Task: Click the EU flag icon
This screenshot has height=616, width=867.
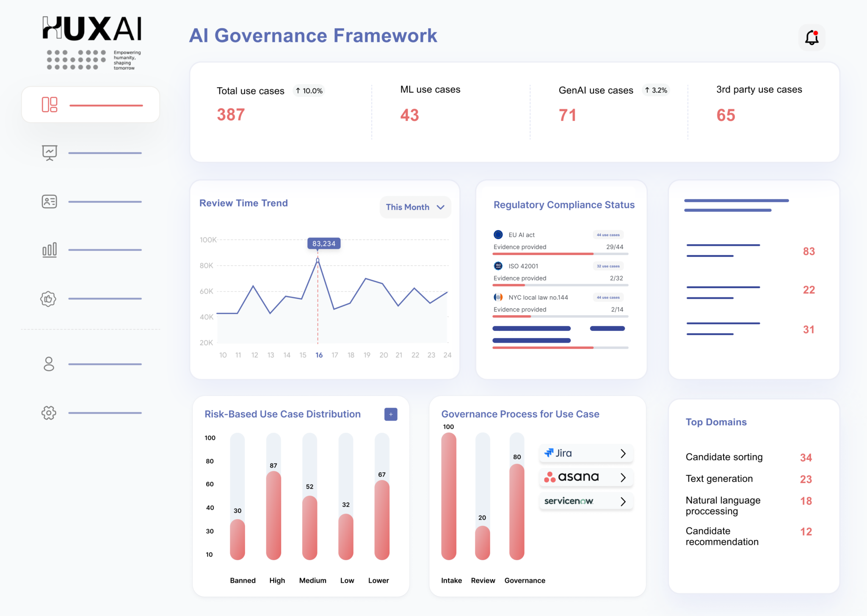Action: (x=498, y=234)
